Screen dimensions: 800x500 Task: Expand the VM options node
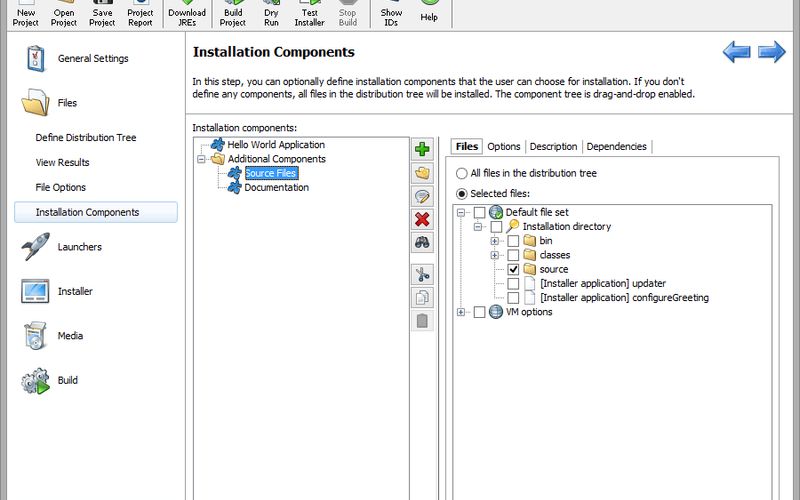pos(461,312)
